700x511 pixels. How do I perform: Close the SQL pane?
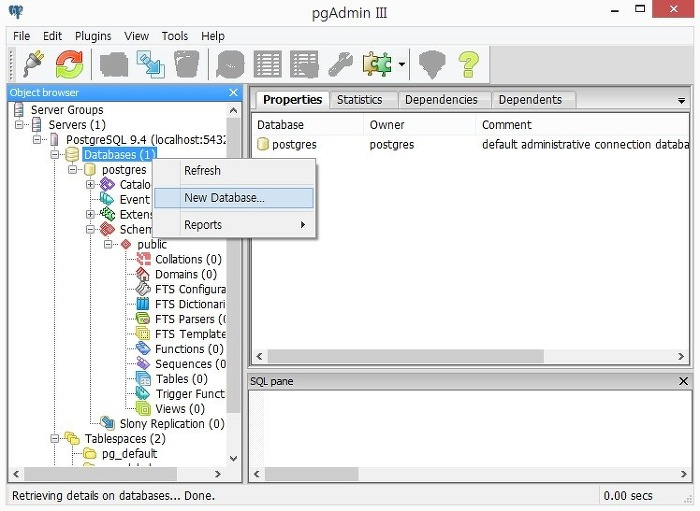click(683, 381)
